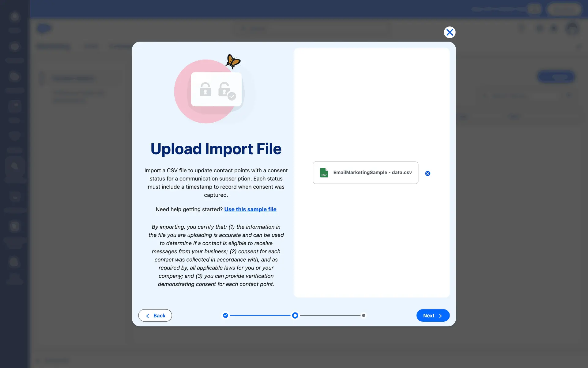Jump to the final gray step dot
The width and height of the screenshot is (588, 368).
(x=364, y=315)
